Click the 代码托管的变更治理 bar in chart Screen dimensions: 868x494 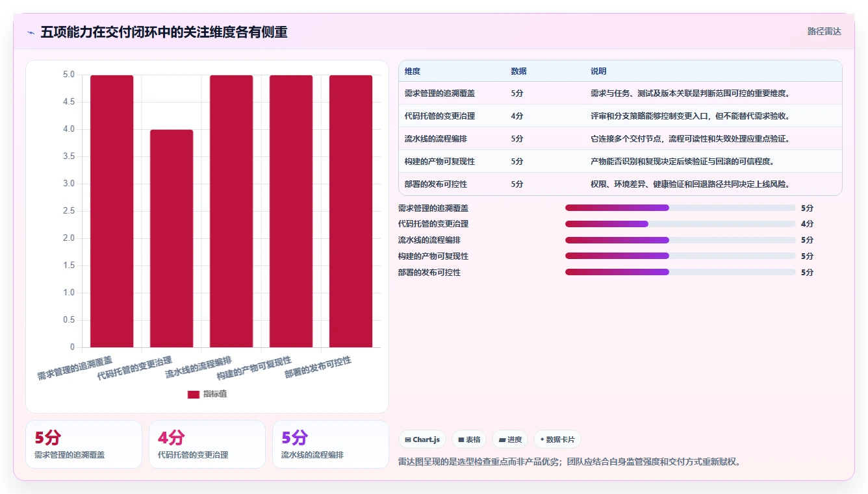pos(172,238)
